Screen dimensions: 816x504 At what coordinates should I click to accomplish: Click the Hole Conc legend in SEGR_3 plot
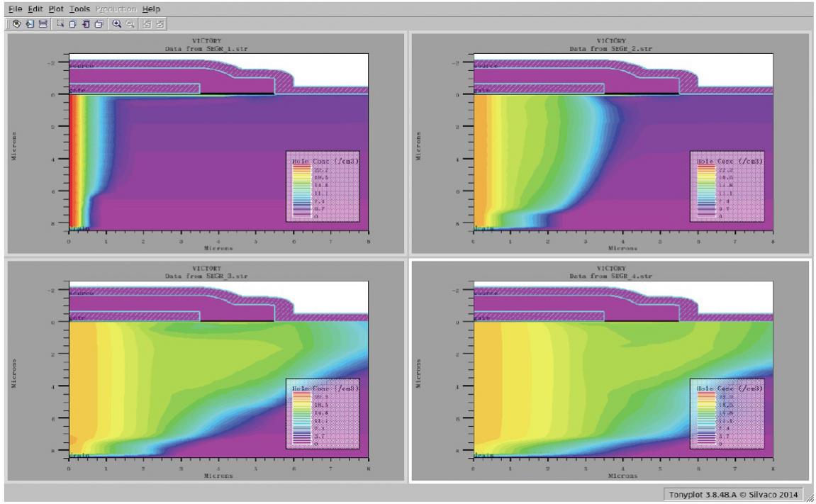point(323,414)
